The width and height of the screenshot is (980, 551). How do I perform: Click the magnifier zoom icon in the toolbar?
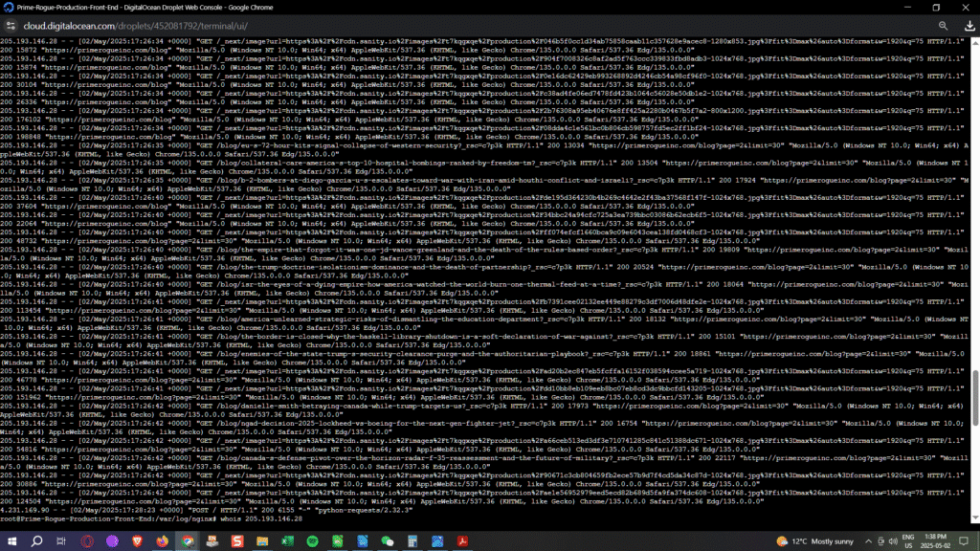click(x=943, y=26)
